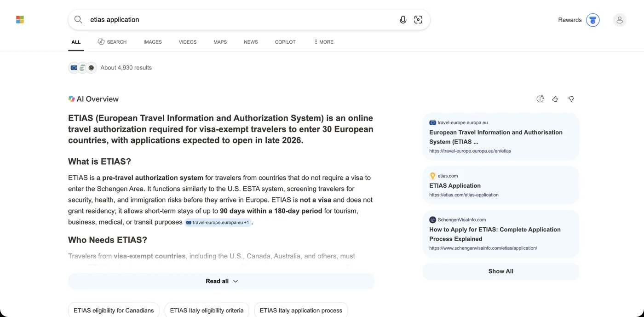
Task: Open European Travel Information and Authorisation System link
Action: click(496, 137)
